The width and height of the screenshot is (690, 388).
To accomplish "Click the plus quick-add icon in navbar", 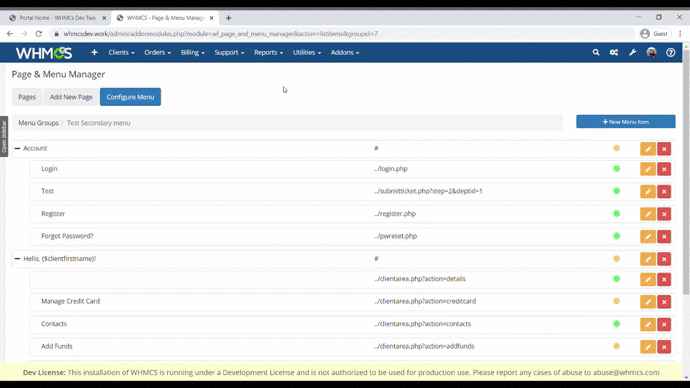I will point(94,52).
